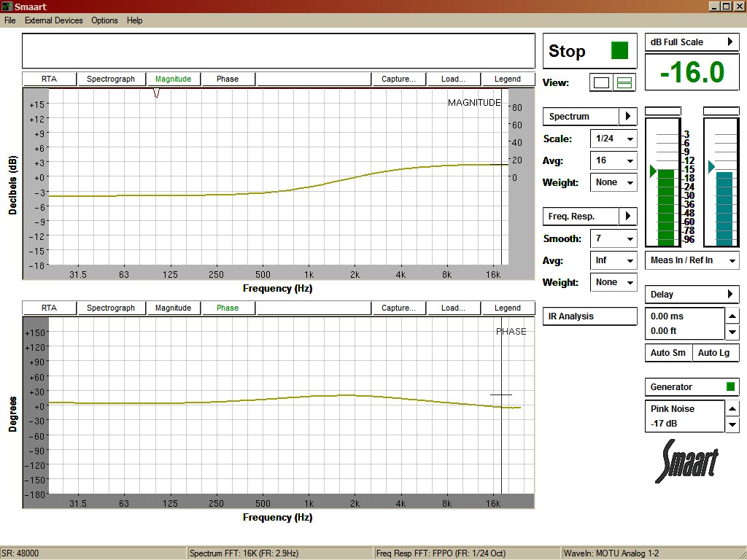Expand the Smooth value dropdown
The width and height of the screenshot is (747, 560).
[x=613, y=239]
